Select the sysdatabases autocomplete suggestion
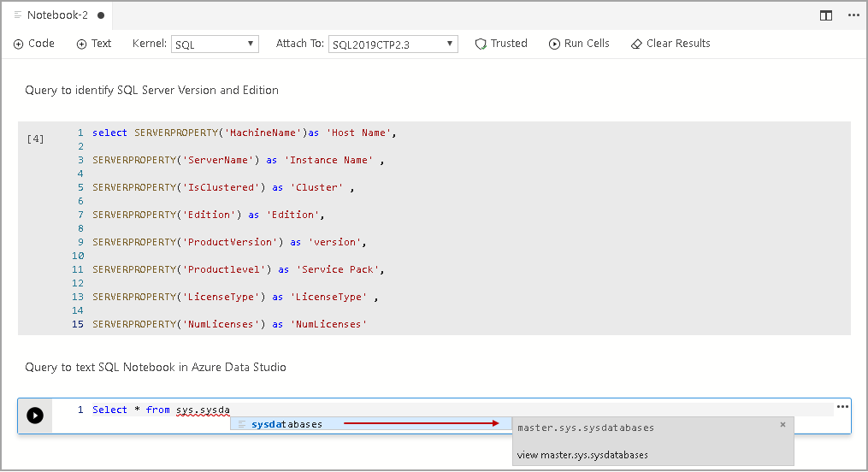Viewport: 868px width, 472px height. (286, 424)
